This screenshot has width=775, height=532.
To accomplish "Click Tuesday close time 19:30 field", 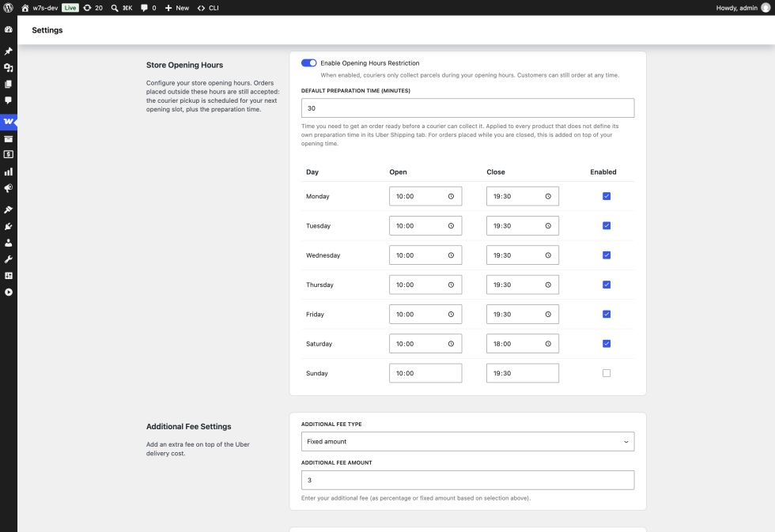I will point(523,226).
